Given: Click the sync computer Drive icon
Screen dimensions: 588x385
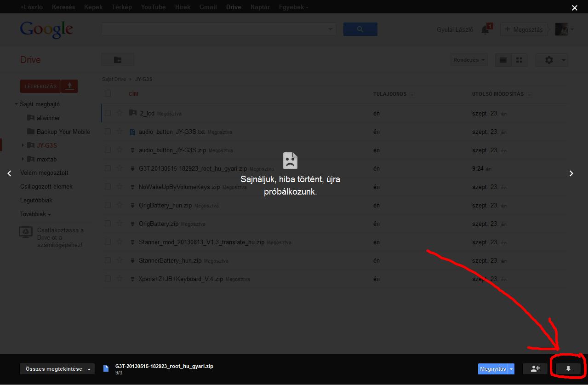Looking at the screenshot, I should click(25, 232).
